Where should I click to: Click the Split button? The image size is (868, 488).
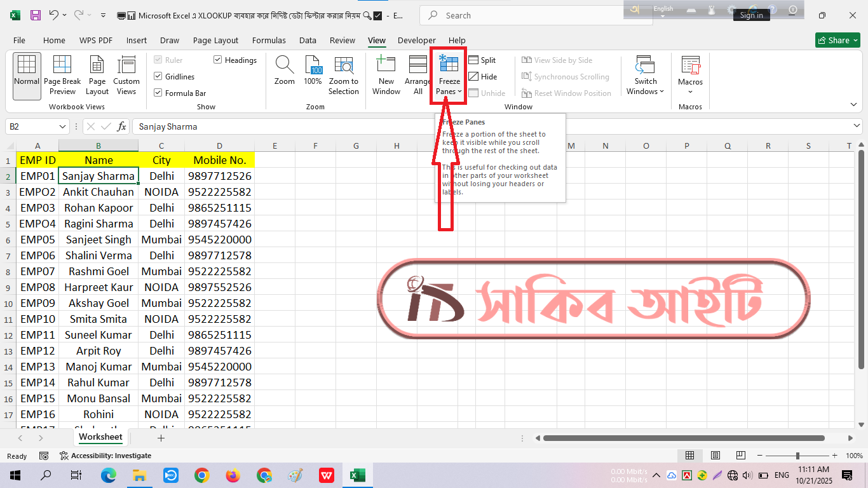click(x=482, y=60)
